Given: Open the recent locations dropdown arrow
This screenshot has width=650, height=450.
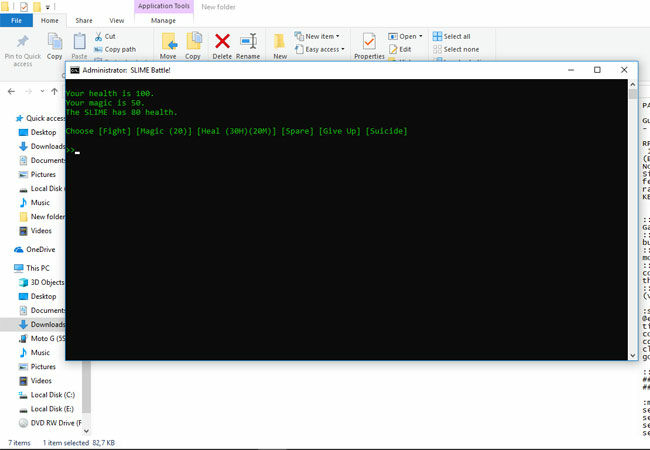Looking at the screenshot, I should click(42, 92).
